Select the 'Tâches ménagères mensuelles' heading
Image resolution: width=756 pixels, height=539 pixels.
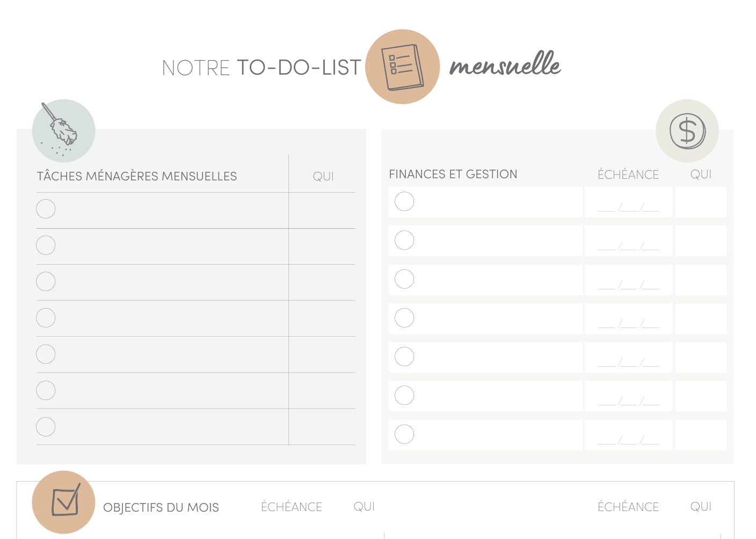point(137,176)
